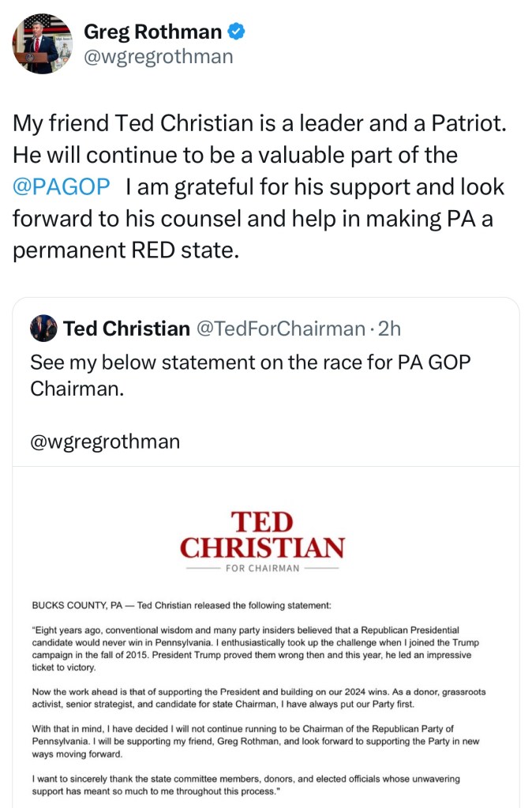Open Greg Rothman's profile avatar
Viewport: 532px width, 808px height.
[43, 43]
